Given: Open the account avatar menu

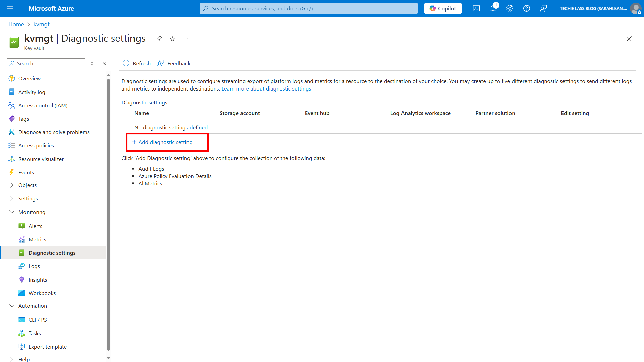Looking at the screenshot, I should [x=636, y=8].
